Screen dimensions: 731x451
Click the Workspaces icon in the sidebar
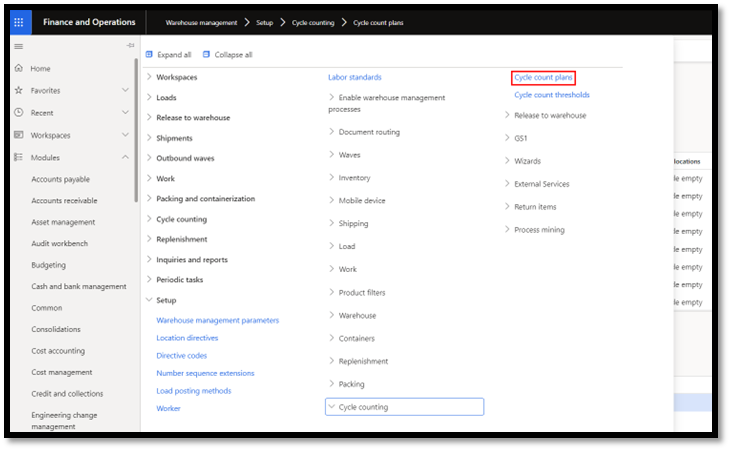pos(19,135)
